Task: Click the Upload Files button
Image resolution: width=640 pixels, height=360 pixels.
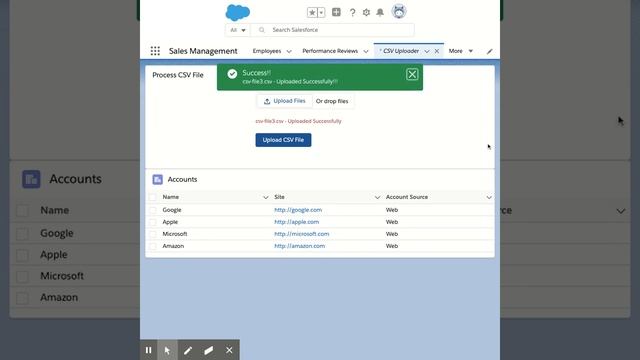Action: pyautogui.click(x=284, y=101)
